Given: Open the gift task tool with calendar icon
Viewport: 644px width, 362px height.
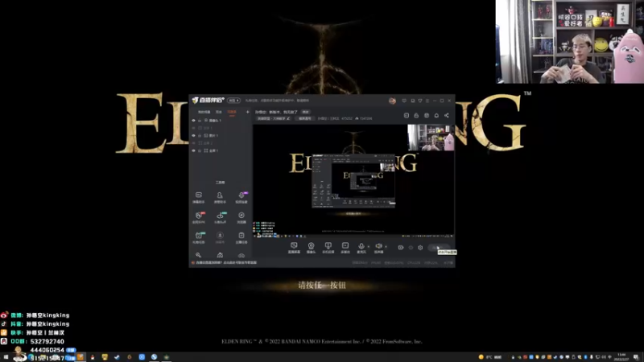Looking at the screenshot, I should [x=198, y=237].
